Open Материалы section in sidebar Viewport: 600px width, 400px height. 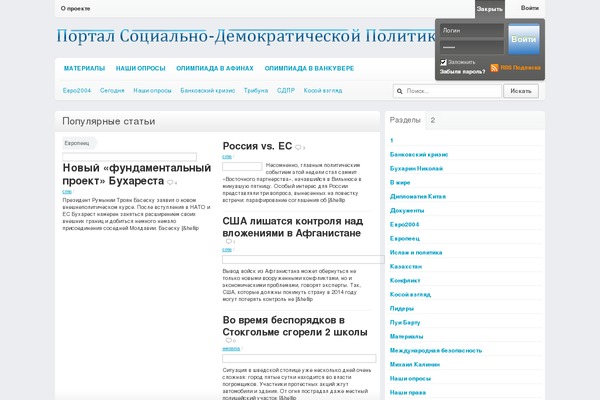pos(406,336)
